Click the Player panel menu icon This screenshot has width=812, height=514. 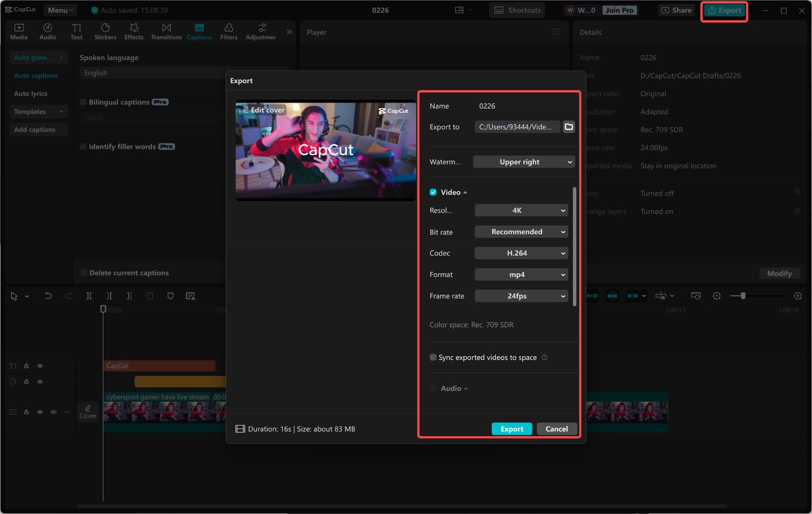[556, 32]
